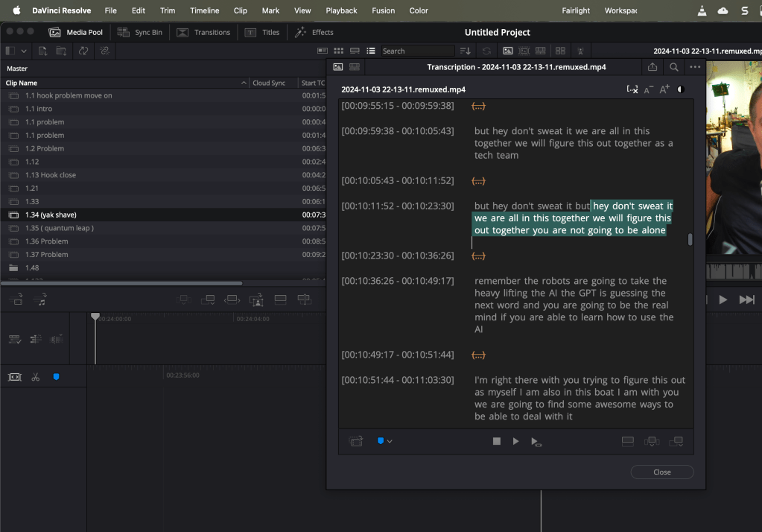The height and width of the screenshot is (532, 762).
Task: Open transcription options three-dot menu
Action: (695, 67)
